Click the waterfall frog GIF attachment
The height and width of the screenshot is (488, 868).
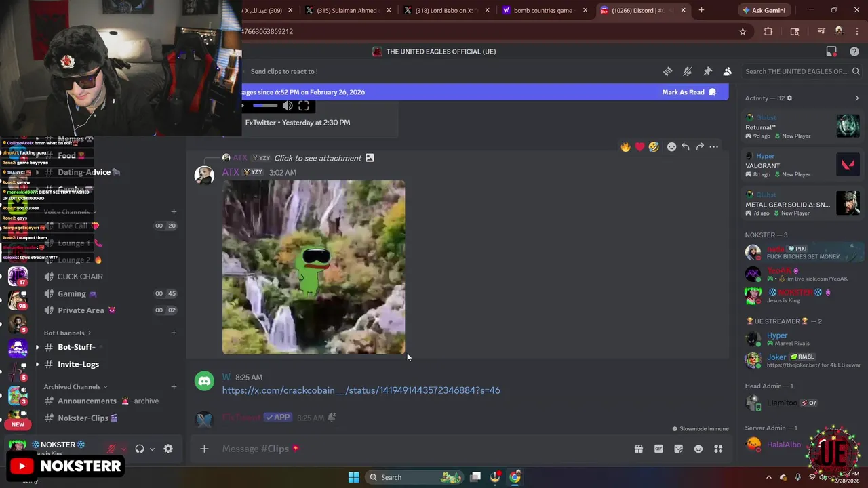313,267
